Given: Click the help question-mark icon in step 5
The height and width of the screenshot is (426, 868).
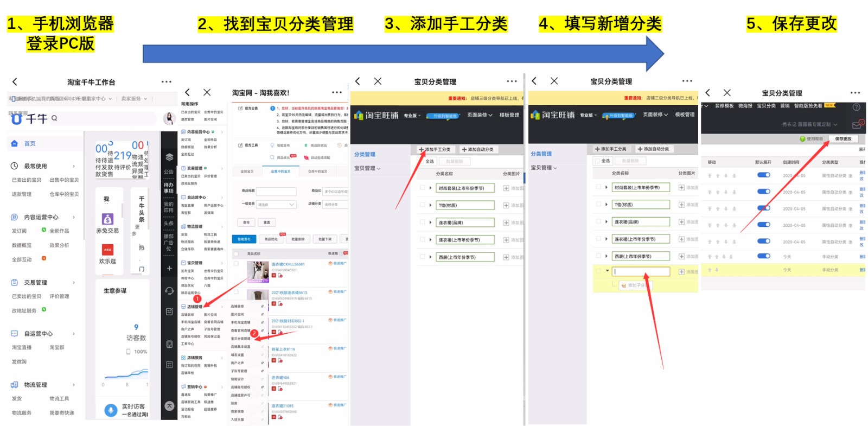Looking at the screenshot, I should coord(856,107).
